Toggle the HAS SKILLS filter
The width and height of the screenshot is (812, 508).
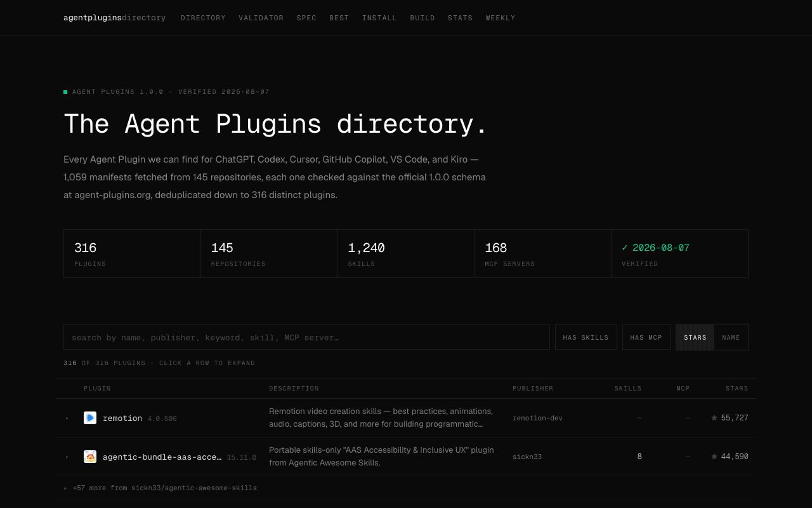[x=586, y=337]
